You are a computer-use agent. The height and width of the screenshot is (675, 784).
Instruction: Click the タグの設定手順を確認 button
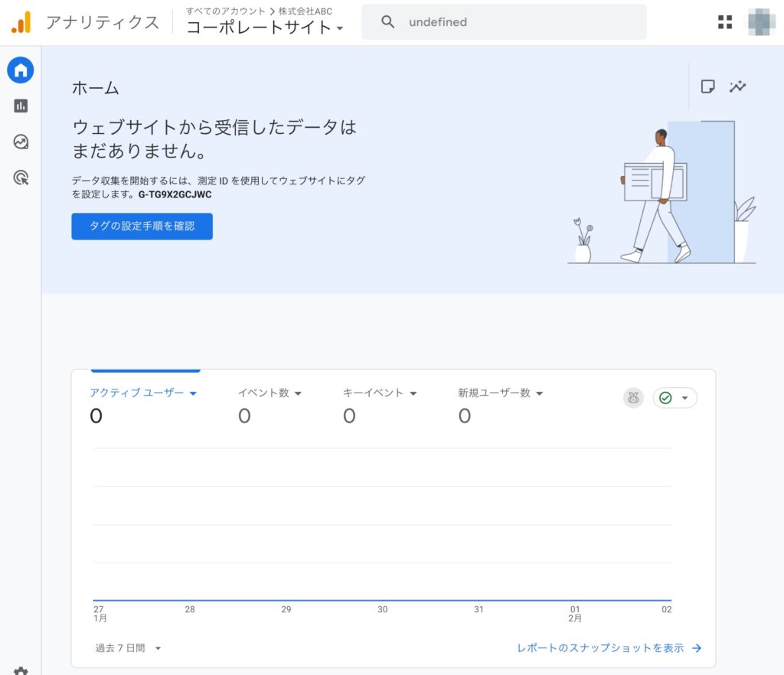pos(142,227)
